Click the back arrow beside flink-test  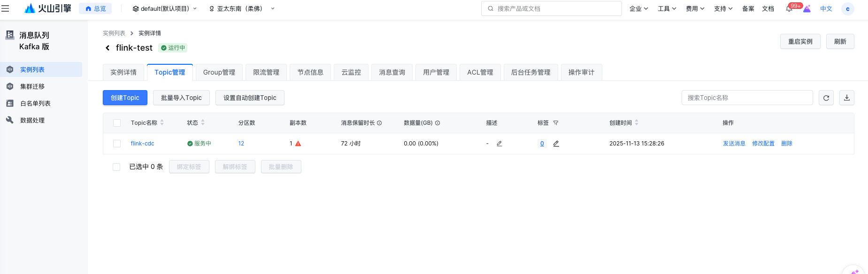(x=108, y=48)
